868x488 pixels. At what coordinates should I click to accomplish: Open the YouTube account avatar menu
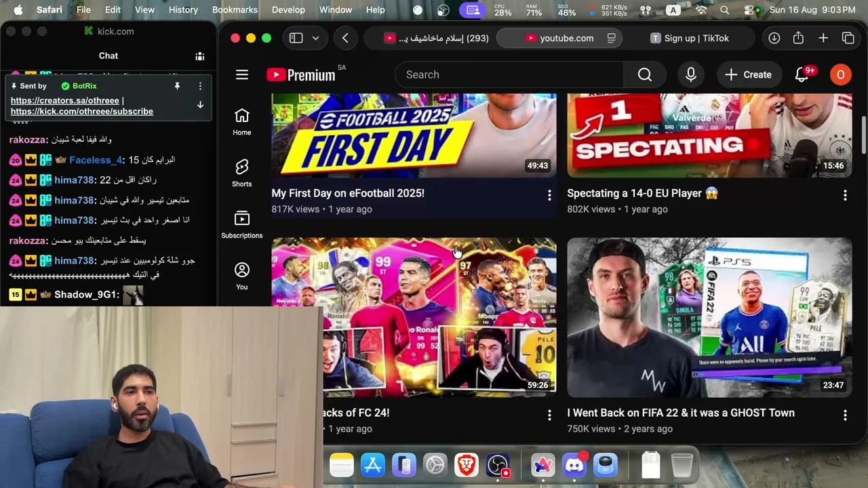click(x=841, y=75)
